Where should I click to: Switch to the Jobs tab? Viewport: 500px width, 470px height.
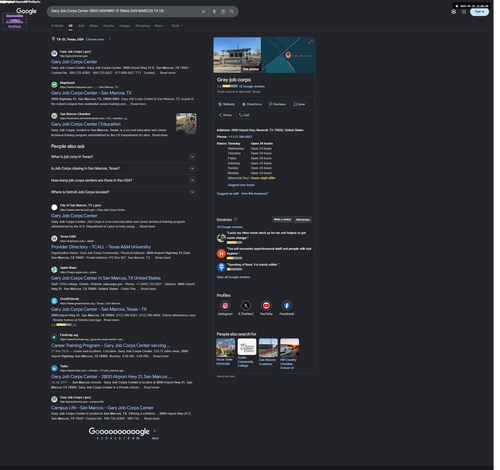[x=81, y=26]
